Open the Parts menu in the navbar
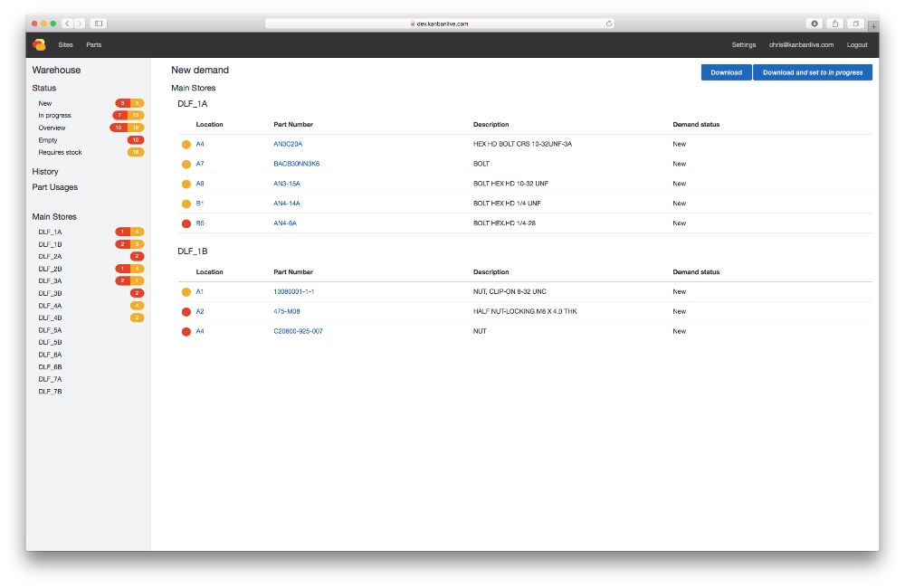Image resolution: width=905 pixels, height=588 pixels. 94,44
